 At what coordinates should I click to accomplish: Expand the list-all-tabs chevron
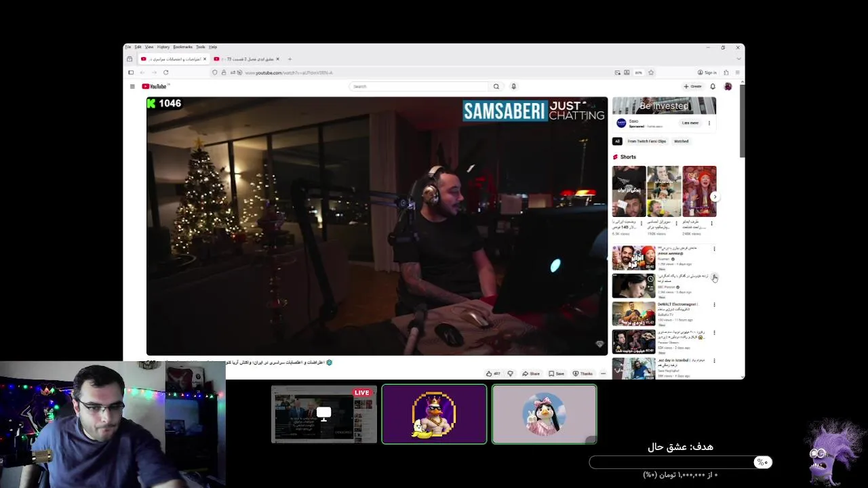point(738,59)
